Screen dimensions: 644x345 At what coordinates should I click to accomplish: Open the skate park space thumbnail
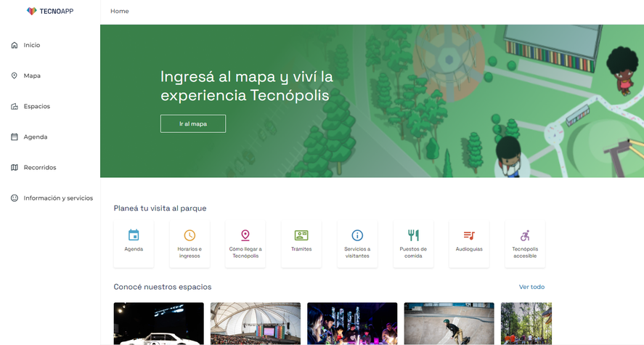click(x=449, y=323)
